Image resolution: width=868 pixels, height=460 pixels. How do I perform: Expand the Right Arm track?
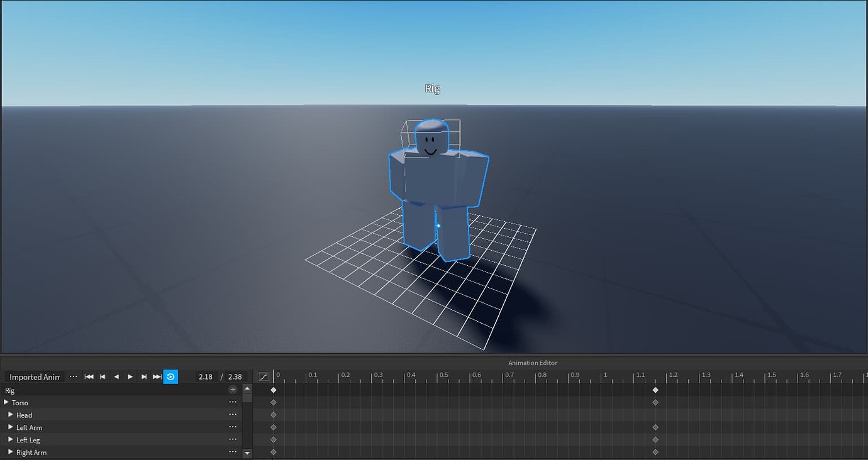[9, 452]
